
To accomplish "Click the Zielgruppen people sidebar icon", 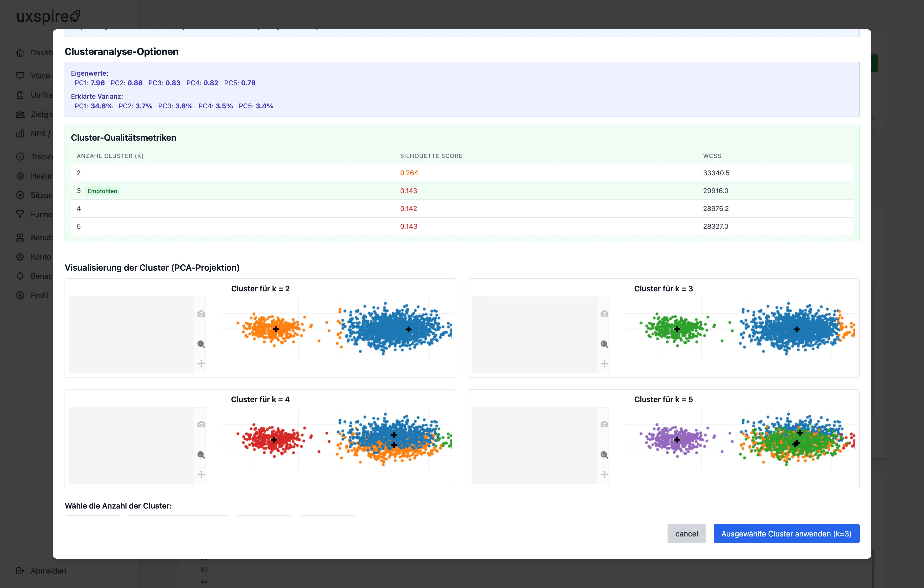I will click(20, 114).
